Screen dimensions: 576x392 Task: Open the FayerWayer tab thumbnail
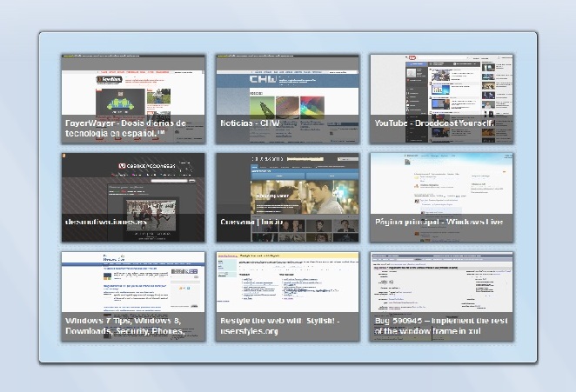(133, 99)
